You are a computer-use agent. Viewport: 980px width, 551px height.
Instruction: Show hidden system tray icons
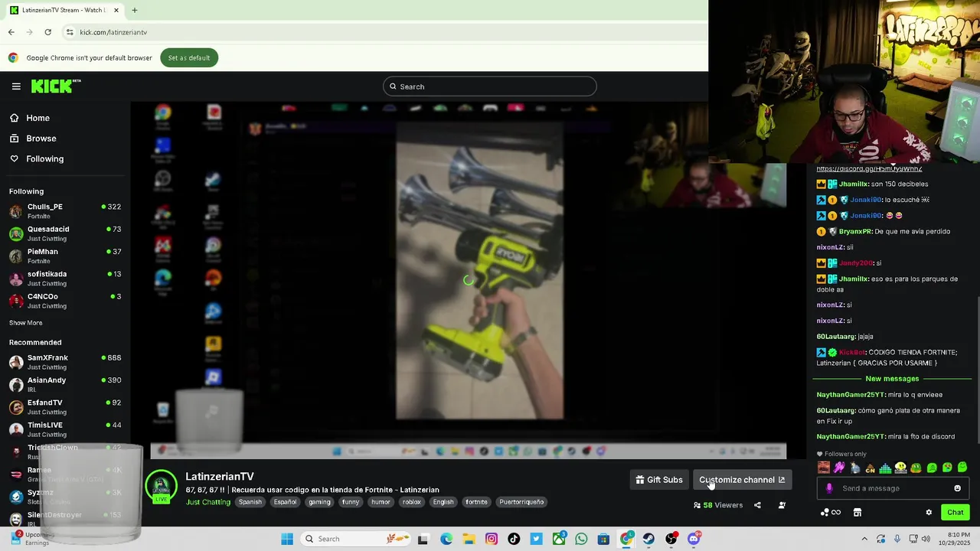(864, 539)
